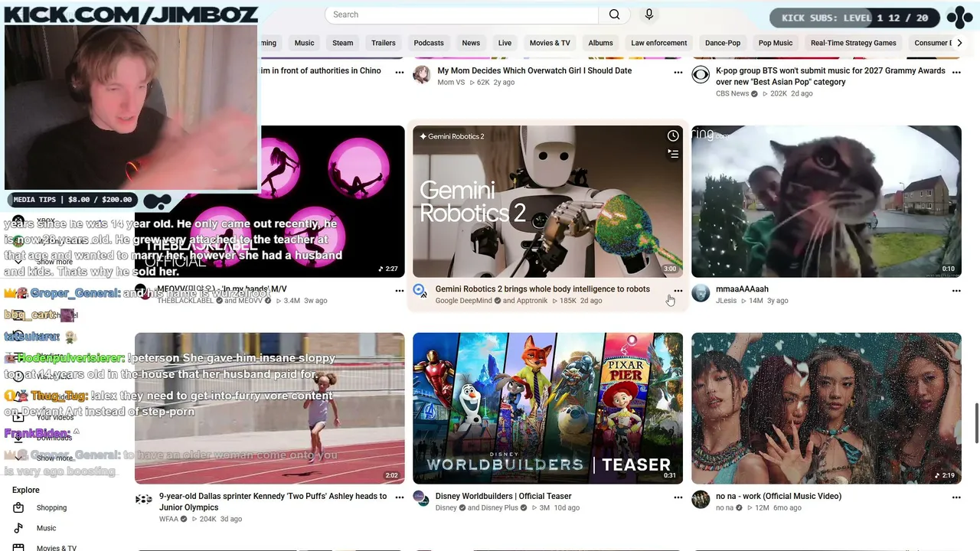Open the WFAA channel avatar
The width and height of the screenshot is (980, 551).
144,500
